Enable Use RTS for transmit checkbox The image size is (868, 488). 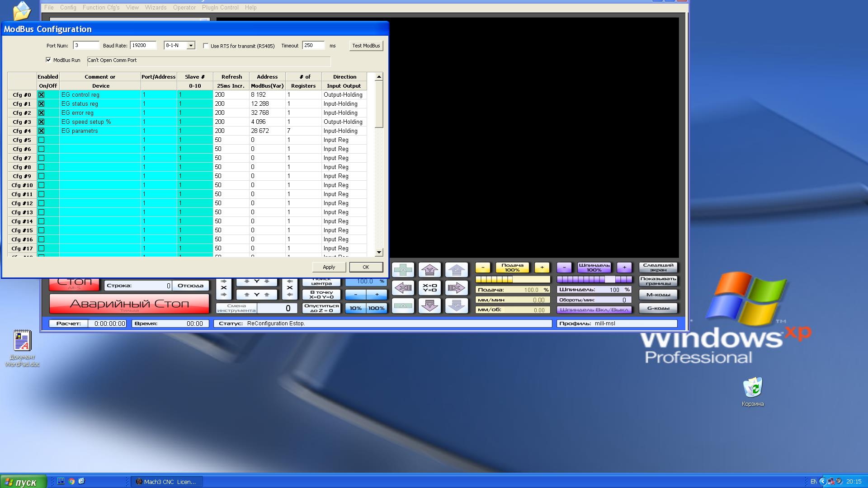pyautogui.click(x=206, y=46)
